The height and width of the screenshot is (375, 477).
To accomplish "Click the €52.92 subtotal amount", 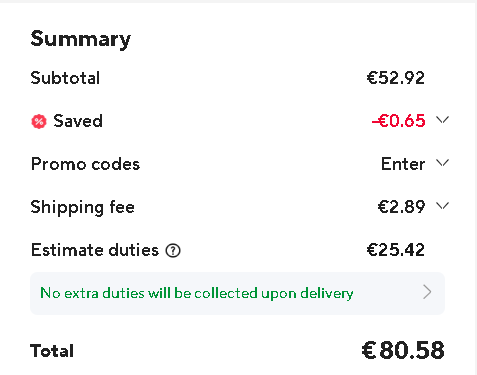I will pyautogui.click(x=396, y=78).
